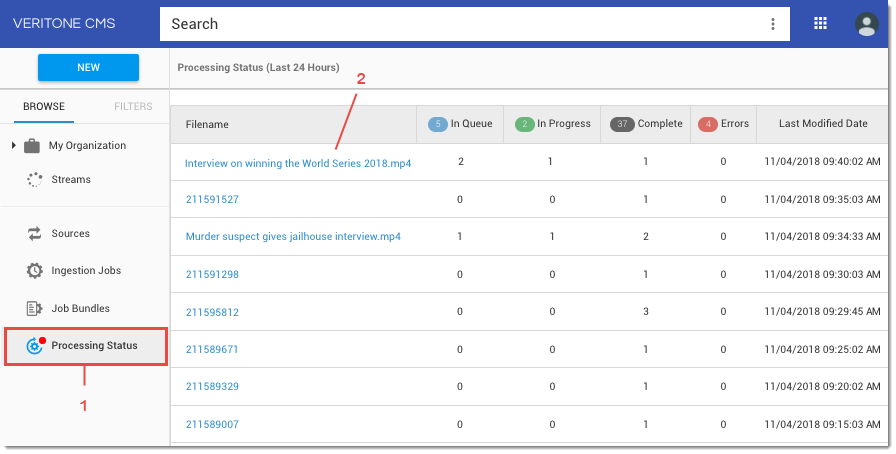
Task: Expand the My Organization tree arrow
Action: 14,146
